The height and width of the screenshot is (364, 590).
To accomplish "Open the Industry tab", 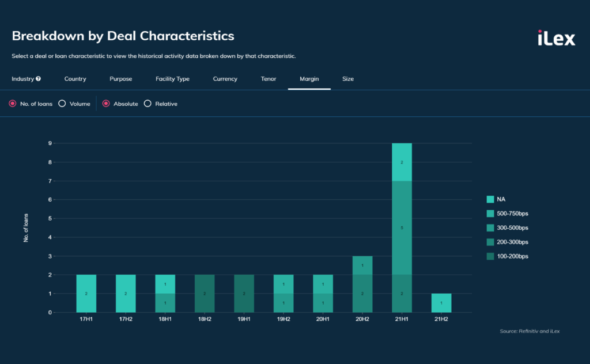I will [x=22, y=79].
